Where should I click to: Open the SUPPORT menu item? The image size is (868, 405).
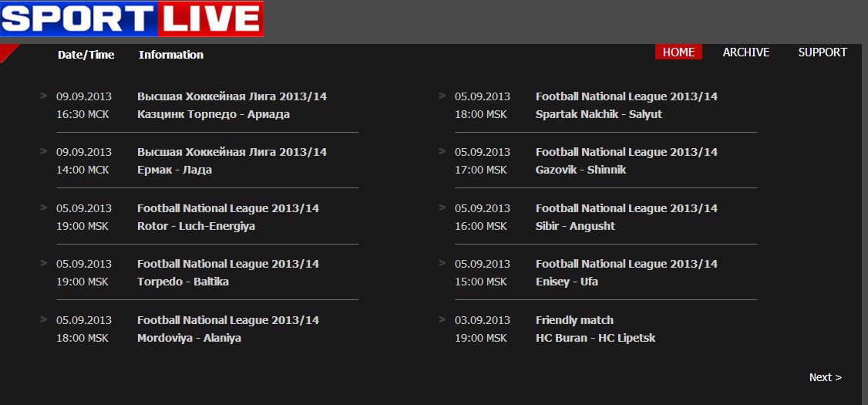(x=823, y=52)
